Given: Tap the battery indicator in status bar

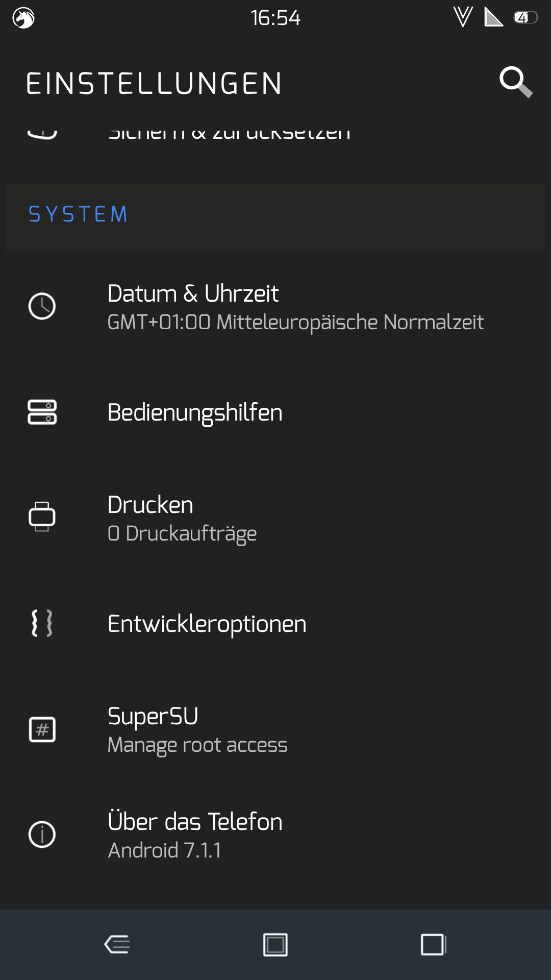Looking at the screenshot, I should pos(525,18).
